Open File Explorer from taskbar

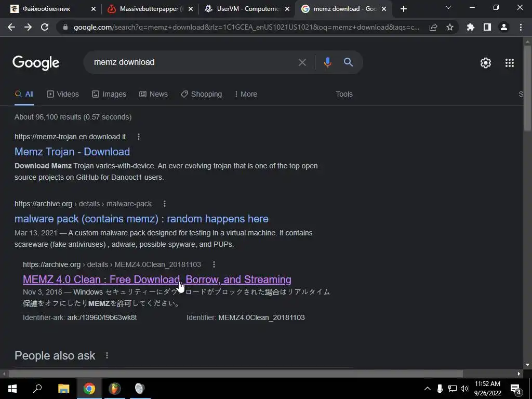pyautogui.click(x=63, y=389)
